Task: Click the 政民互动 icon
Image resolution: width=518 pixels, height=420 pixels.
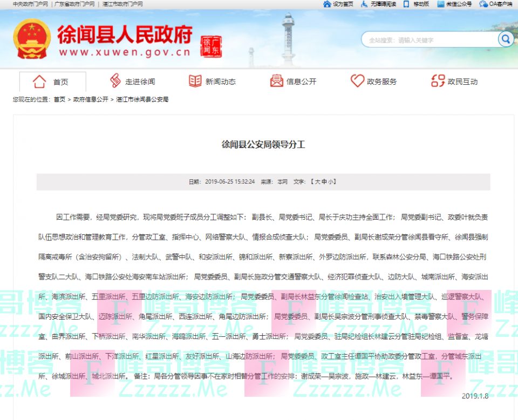Action: pos(438,82)
